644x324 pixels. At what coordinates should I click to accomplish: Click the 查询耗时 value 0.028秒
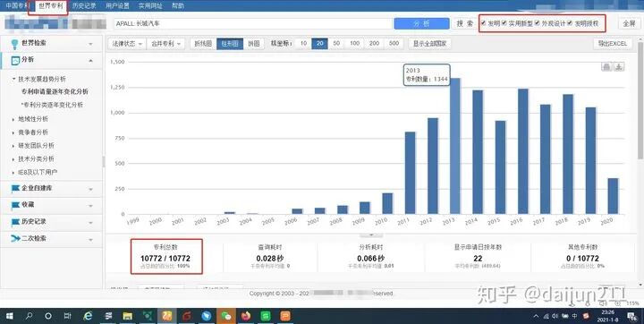[270, 258]
